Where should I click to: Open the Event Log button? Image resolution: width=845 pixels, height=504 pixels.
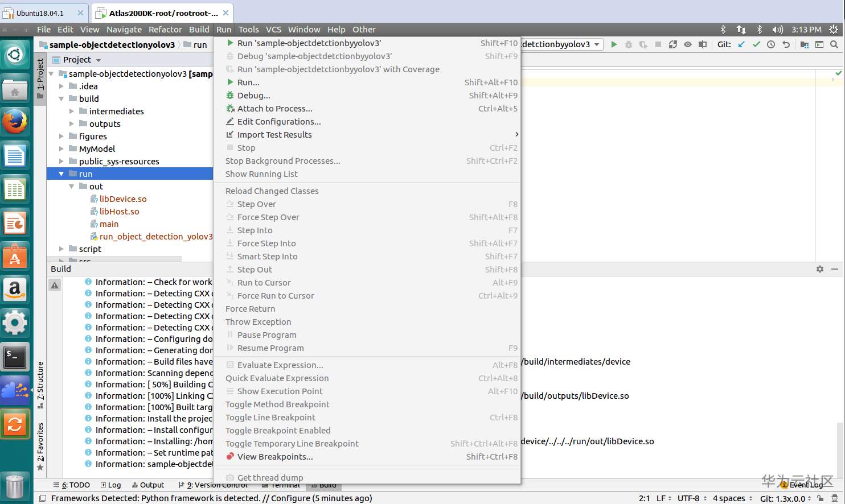[x=802, y=485]
